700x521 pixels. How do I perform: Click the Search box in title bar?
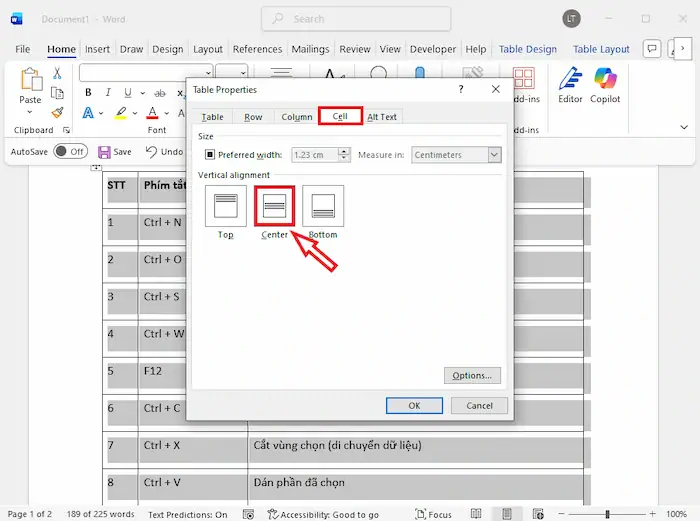(370, 18)
